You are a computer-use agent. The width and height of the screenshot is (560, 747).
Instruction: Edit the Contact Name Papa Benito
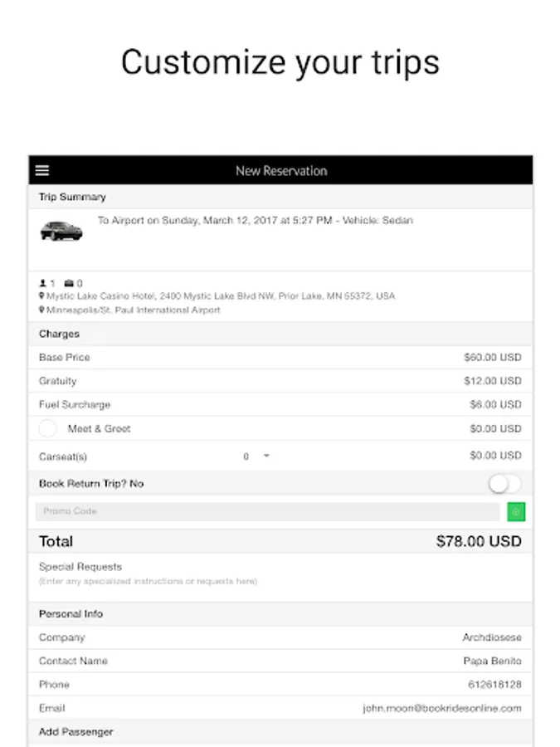492,662
